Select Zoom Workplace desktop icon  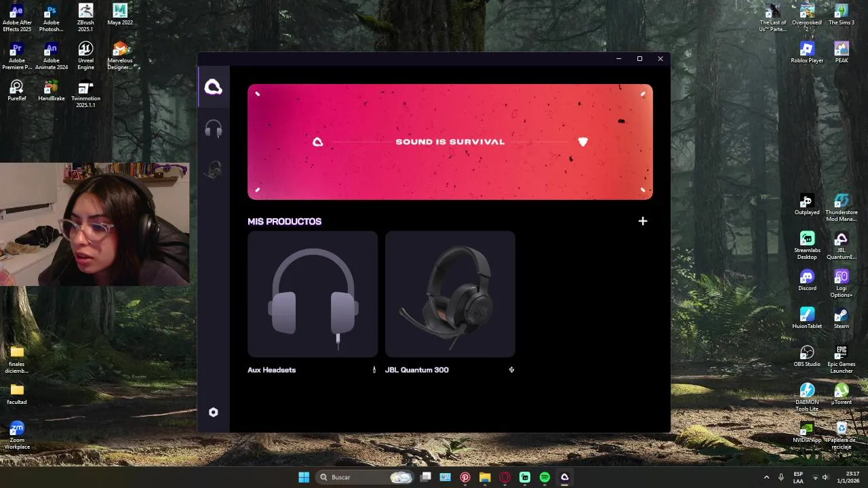click(x=17, y=436)
